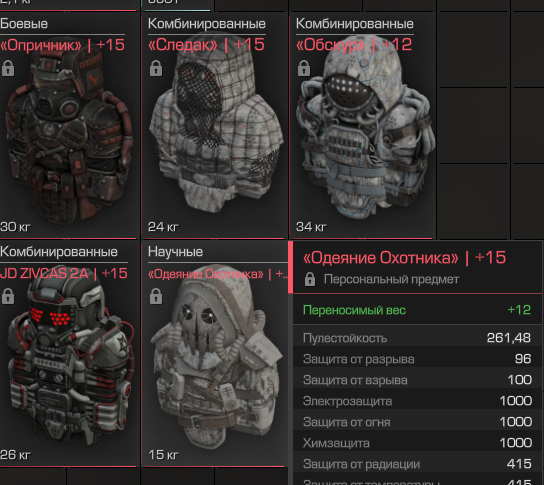Click lock icon on «Одеяние Охотника» card
Screen dimensions: 544x485
click(156, 296)
